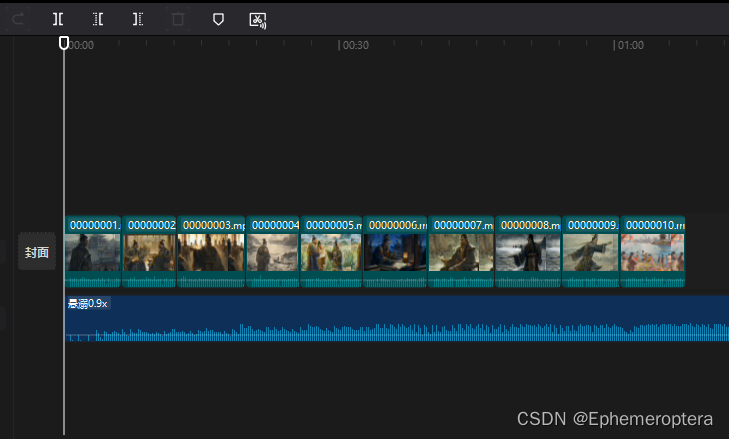
Task: Select clip 00000001 on the timeline
Action: pos(93,252)
